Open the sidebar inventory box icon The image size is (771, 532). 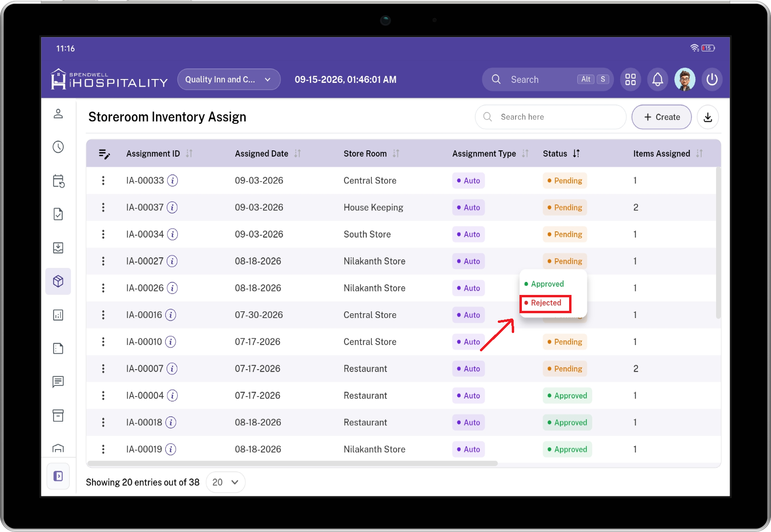pos(58,281)
